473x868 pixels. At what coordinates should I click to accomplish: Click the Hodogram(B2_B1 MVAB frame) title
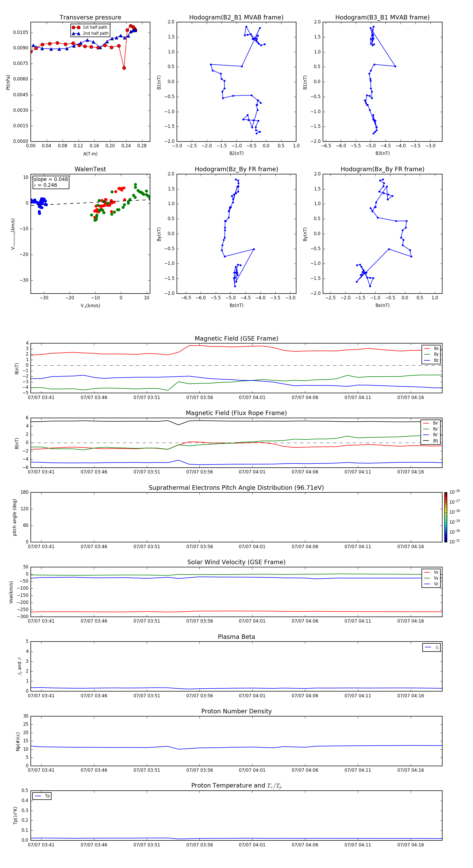pyautogui.click(x=236, y=18)
